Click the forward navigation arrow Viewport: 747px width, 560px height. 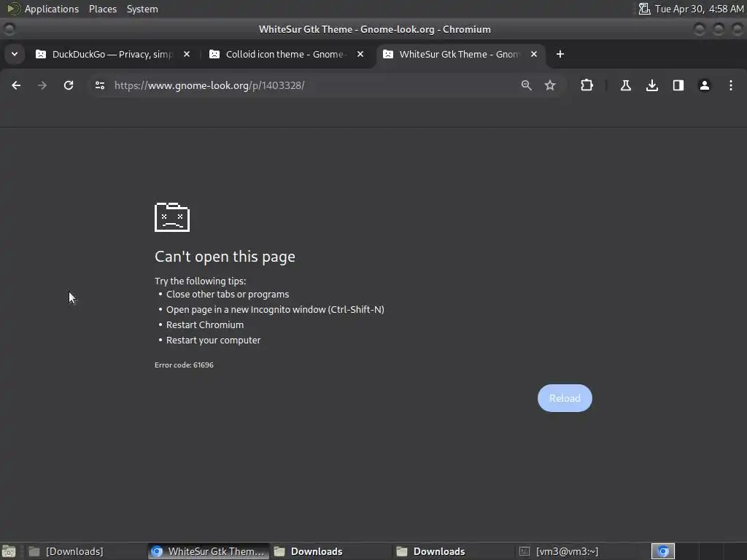coord(42,85)
